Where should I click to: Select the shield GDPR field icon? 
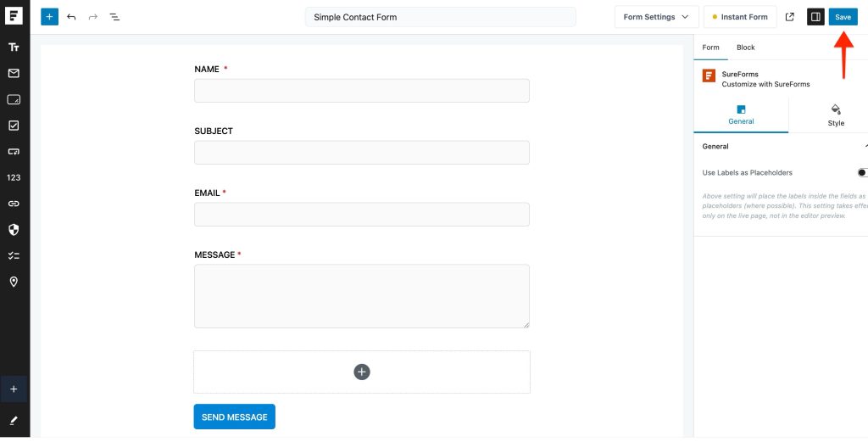pyautogui.click(x=14, y=229)
